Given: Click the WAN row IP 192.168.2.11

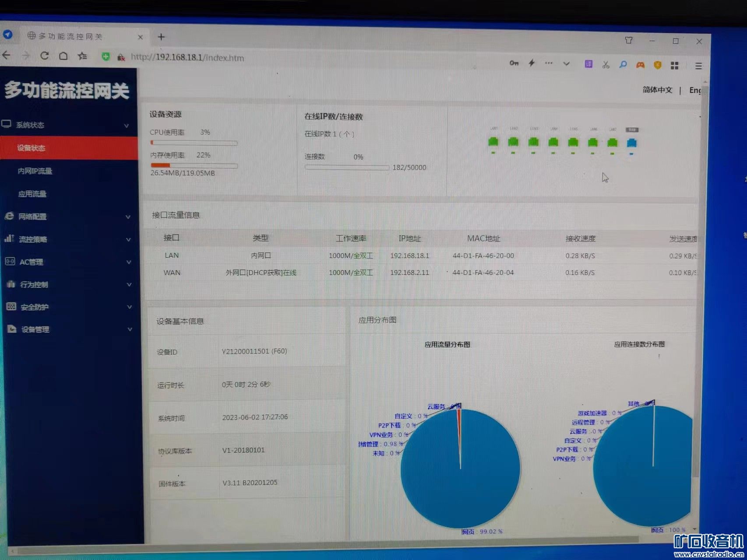Looking at the screenshot, I should coord(409,273).
